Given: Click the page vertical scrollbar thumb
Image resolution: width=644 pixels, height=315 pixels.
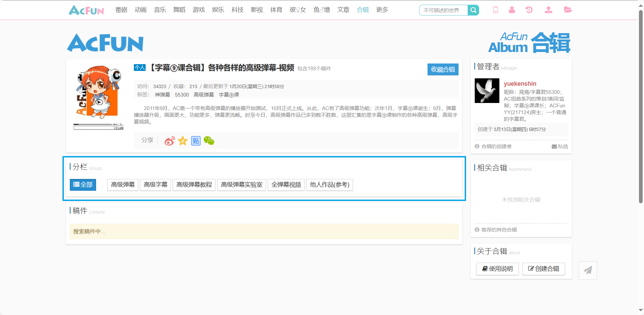Looking at the screenshot, I should (641, 106).
